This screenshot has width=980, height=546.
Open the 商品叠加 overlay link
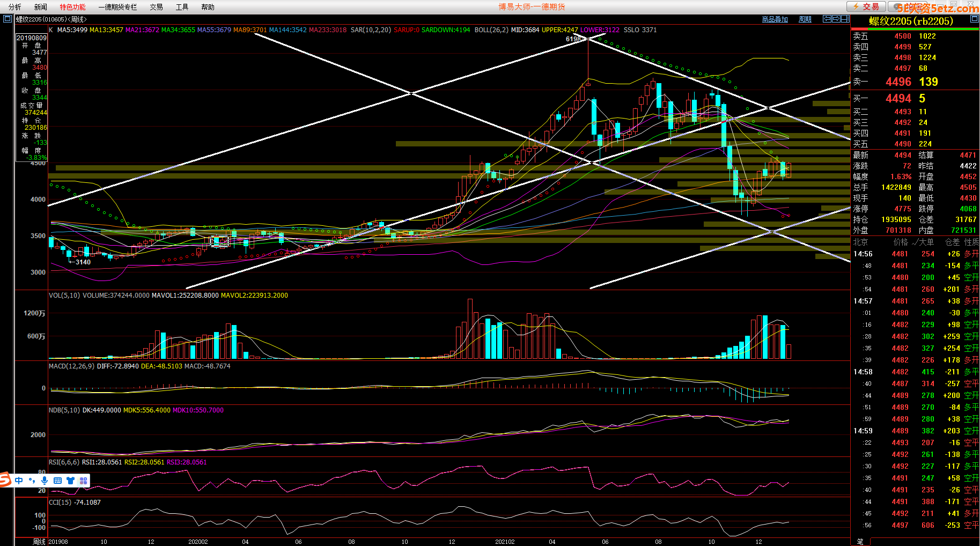(775, 19)
